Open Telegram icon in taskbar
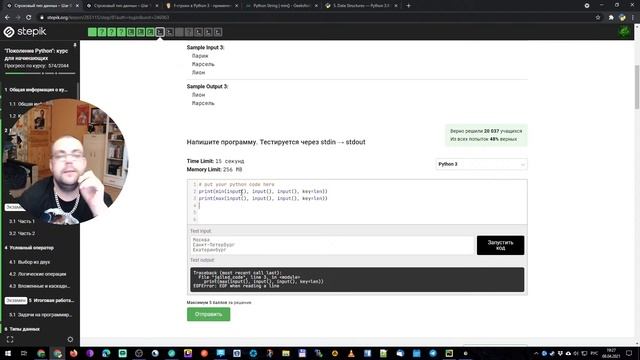This screenshot has width=640, height=360. [433, 353]
